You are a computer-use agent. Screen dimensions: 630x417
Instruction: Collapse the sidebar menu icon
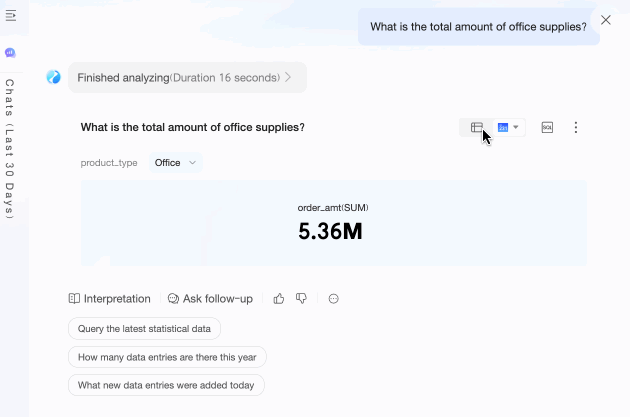point(11,17)
